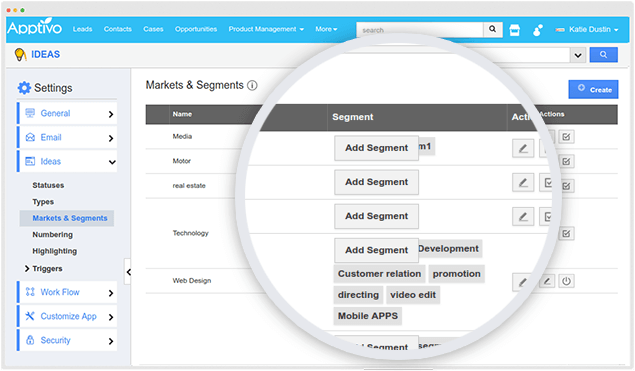Viewport: 635px width, 371px height.
Task: Collapse the settings sidebar with the left arrow handle
Action: [x=128, y=272]
